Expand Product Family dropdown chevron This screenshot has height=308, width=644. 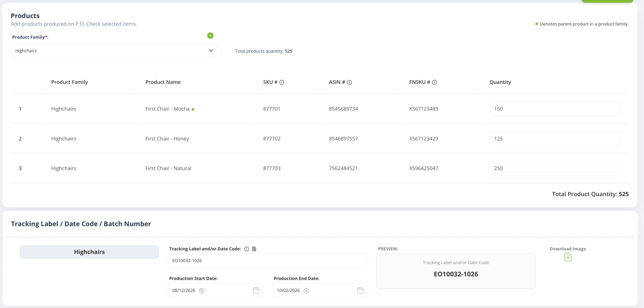click(211, 51)
